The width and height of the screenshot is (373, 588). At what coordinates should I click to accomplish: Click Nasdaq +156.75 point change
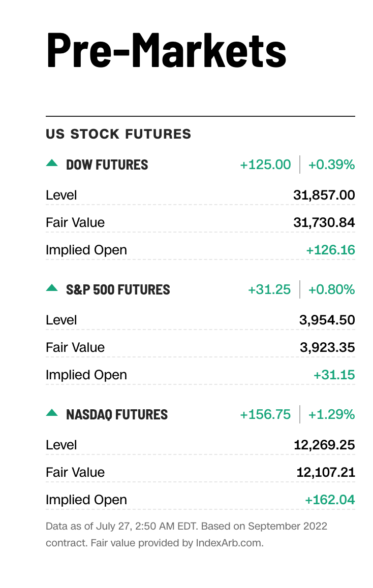pyautogui.click(x=265, y=414)
